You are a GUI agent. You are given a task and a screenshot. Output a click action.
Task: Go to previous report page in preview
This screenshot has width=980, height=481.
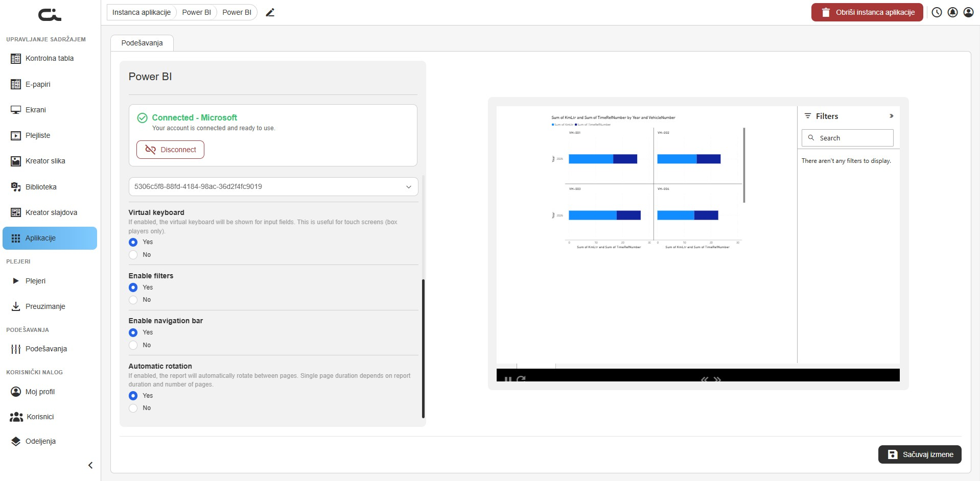(705, 379)
